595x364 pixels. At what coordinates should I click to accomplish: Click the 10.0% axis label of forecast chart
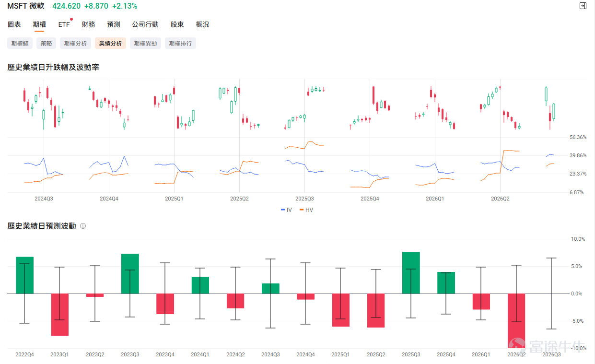point(578,239)
